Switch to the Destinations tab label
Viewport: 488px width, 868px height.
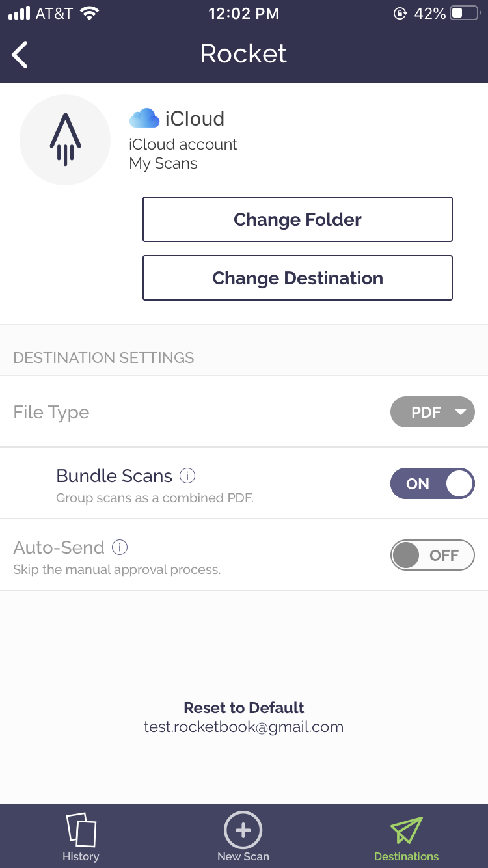406,856
